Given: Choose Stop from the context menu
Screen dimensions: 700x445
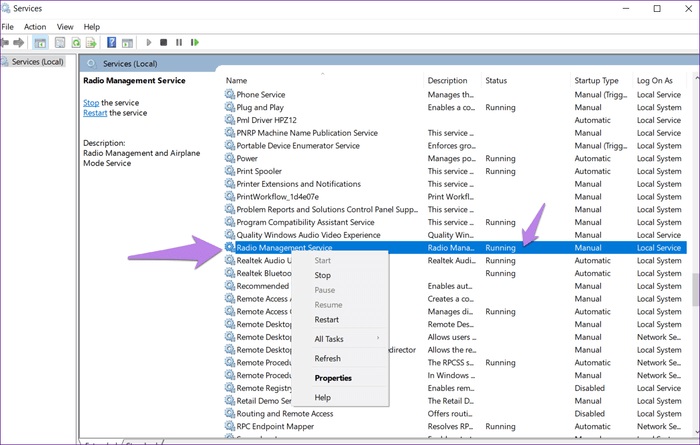Looking at the screenshot, I should click(x=322, y=275).
